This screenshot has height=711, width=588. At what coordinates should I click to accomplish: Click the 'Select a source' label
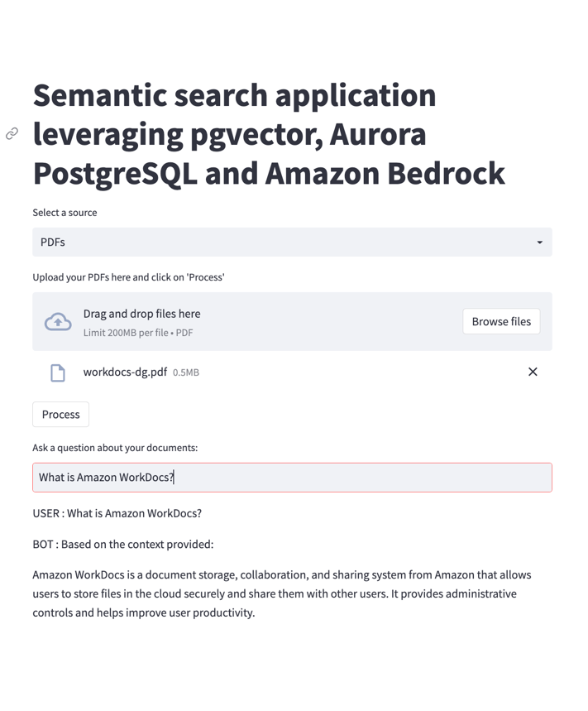[65, 213]
